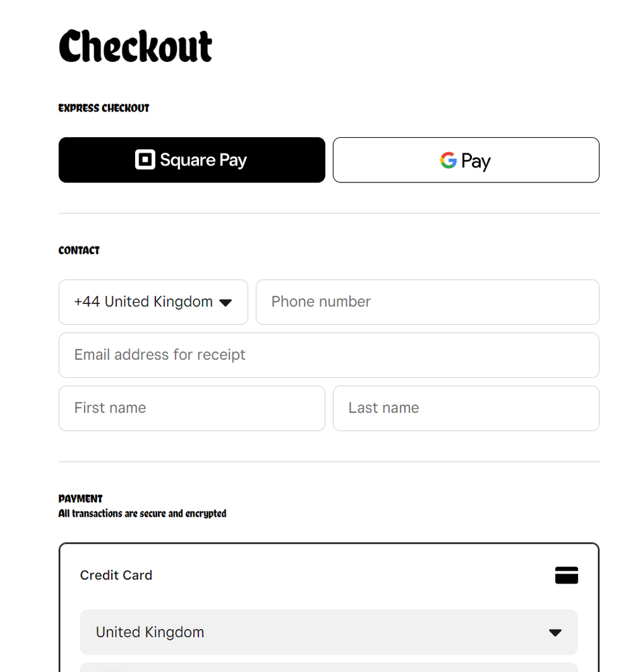Click the Google G logo

tap(448, 160)
